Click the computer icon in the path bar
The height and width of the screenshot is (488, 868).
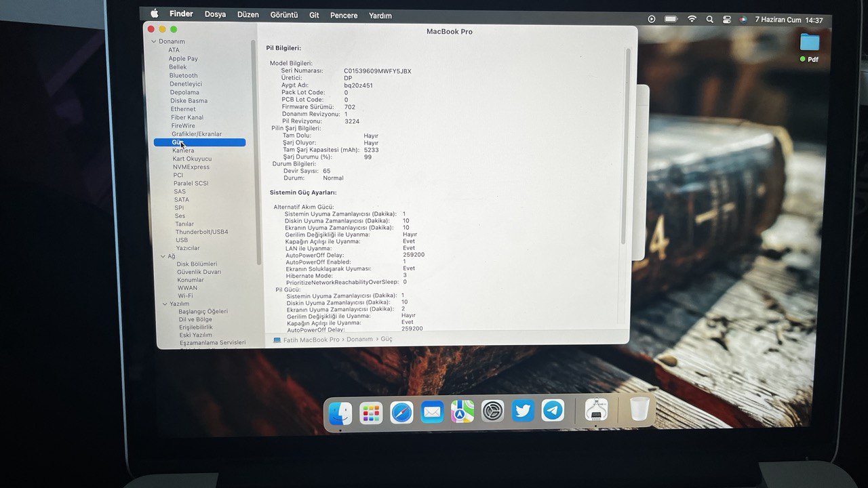tap(277, 340)
